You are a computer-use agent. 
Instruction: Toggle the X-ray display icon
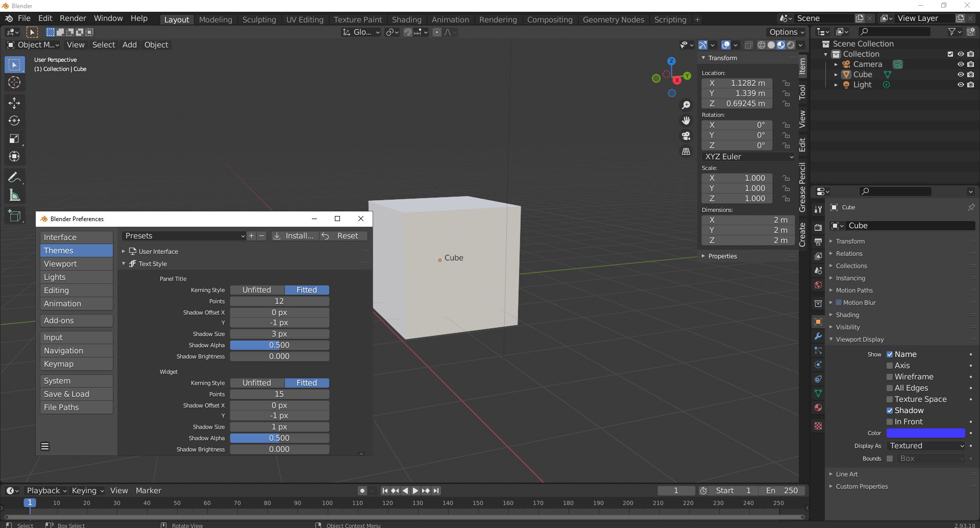[748, 45]
